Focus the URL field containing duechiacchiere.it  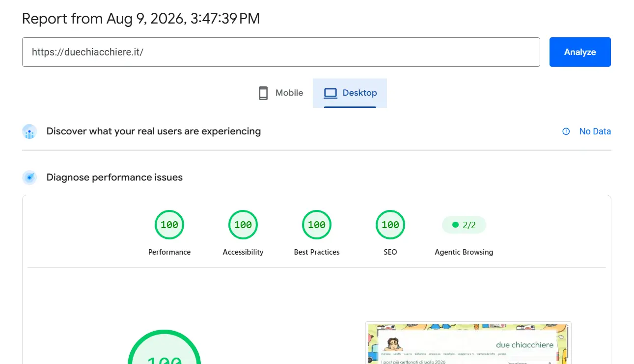281,52
